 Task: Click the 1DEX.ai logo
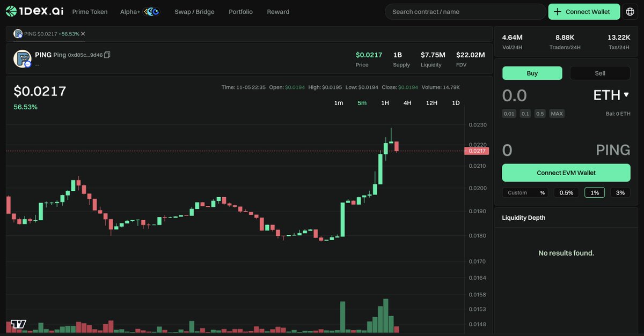pos(33,10)
